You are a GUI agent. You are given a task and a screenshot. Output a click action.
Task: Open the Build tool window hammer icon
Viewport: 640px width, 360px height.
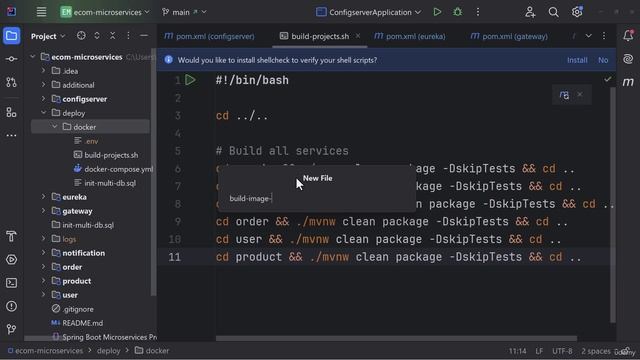(11, 236)
